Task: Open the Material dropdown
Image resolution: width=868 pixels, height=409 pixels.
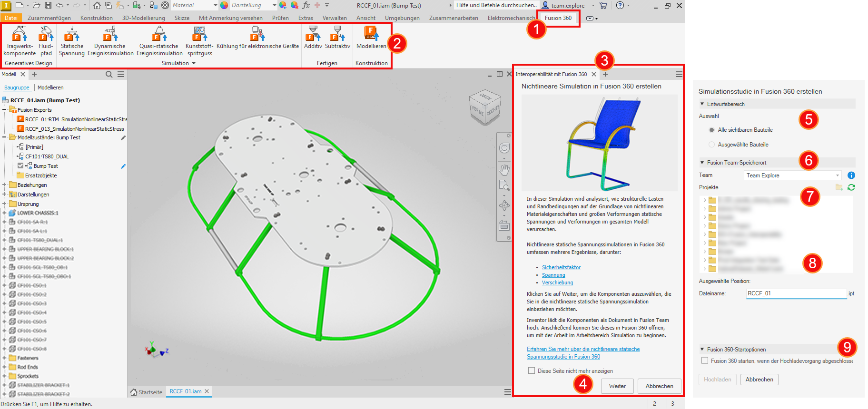Action: click(195, 5)
